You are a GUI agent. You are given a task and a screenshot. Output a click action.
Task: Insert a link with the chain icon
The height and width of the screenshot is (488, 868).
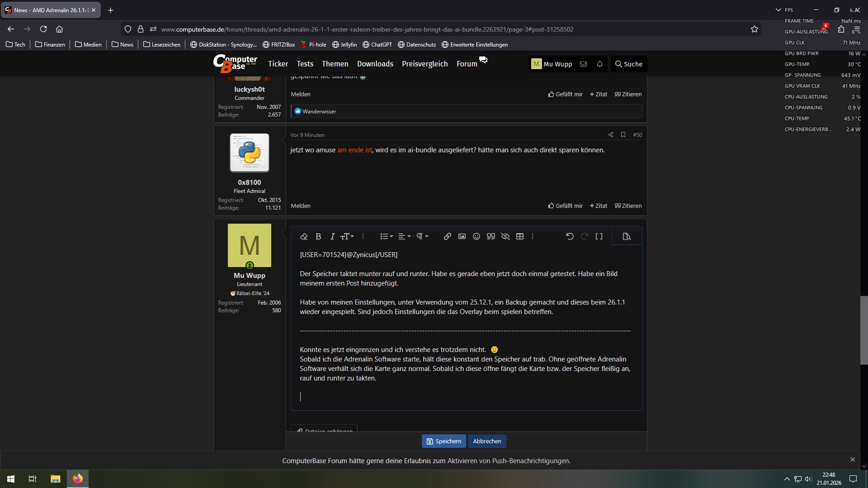click(447, 236)
